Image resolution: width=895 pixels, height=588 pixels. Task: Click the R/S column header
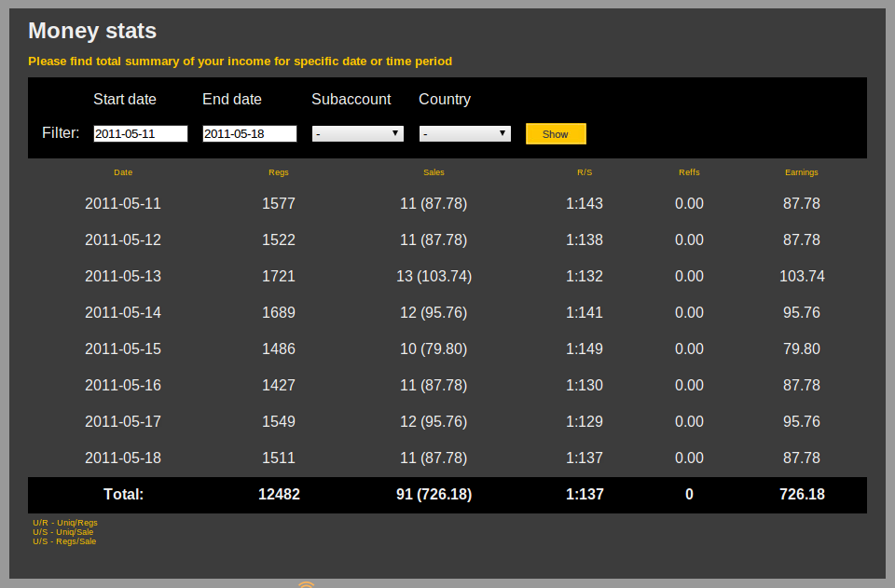pyautogui.click(x=585, y=172)
